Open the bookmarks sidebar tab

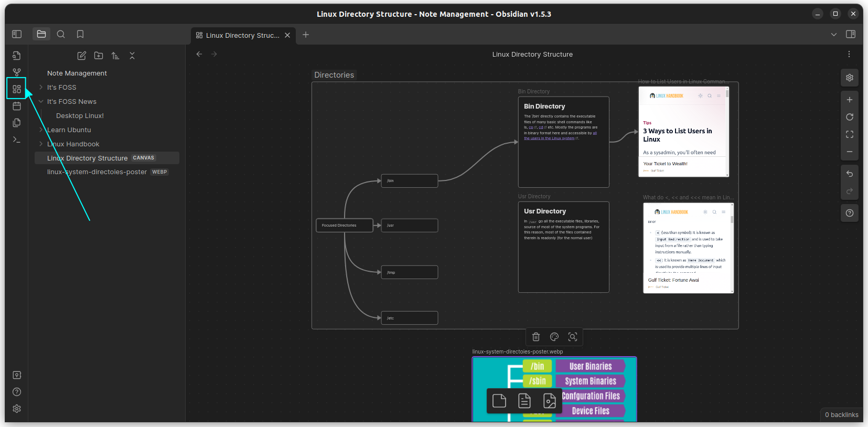(x=80, y=34)
